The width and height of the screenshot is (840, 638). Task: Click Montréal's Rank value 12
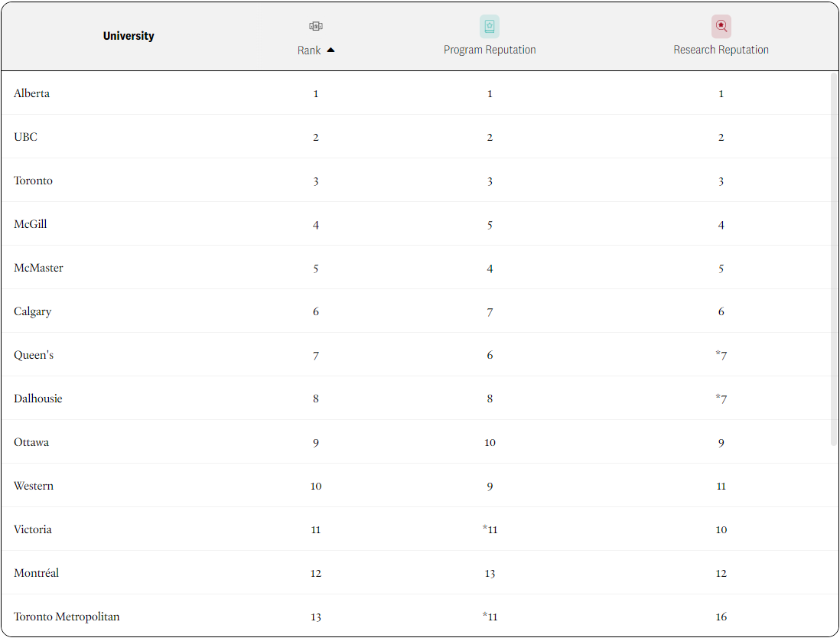(316, 574)
